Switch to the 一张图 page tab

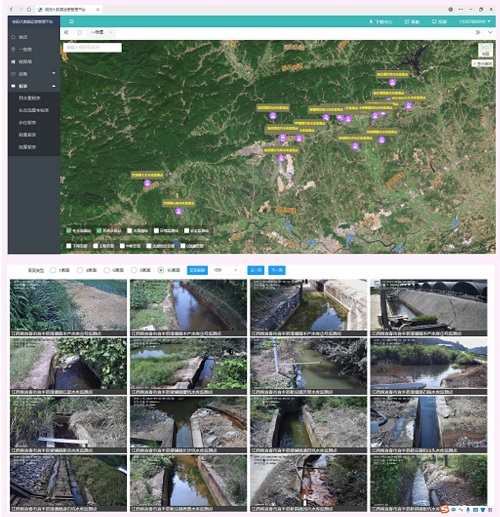click(97, 32)
